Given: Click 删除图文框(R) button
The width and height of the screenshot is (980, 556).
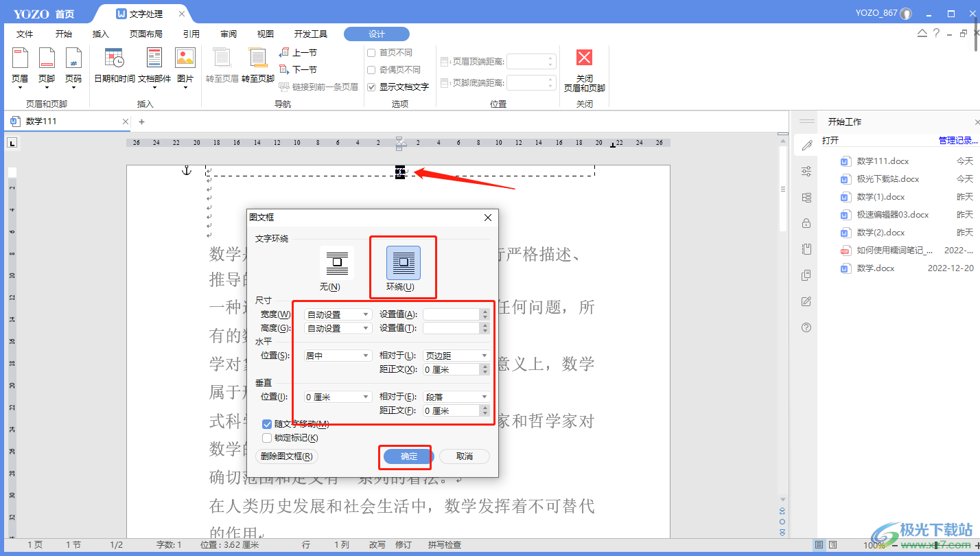Looking at the screenshot, I should pos(287,456).
